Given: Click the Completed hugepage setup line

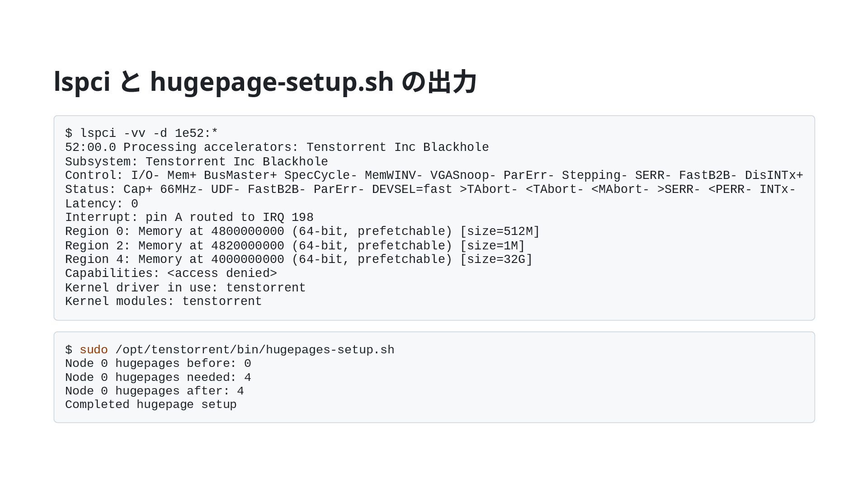Looking at the screenshot, I should (x=151, y=404).
